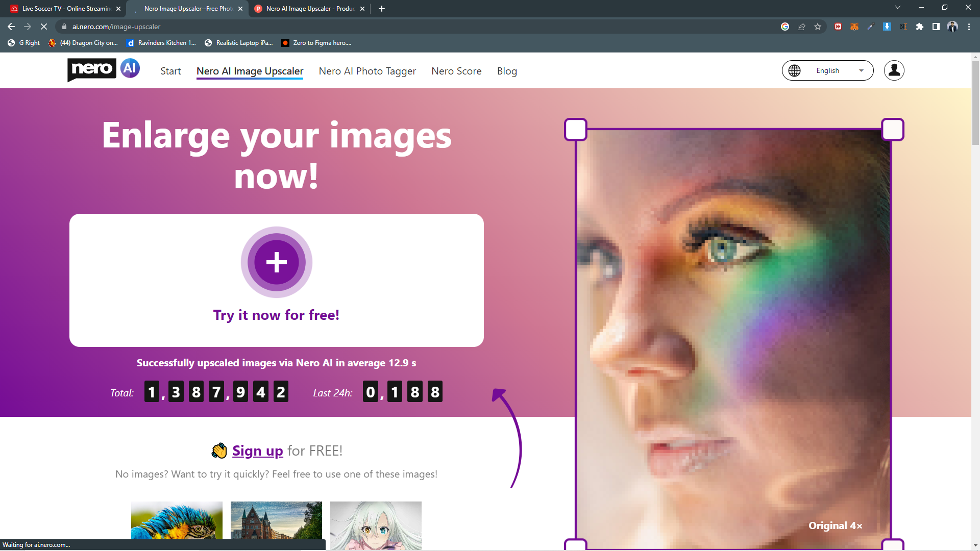Open the Start menu item

[170, 71]
